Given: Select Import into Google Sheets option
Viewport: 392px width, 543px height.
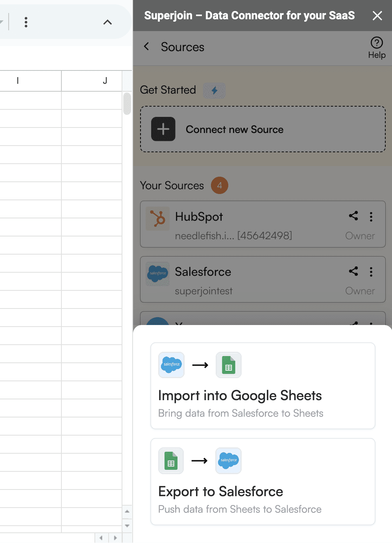Looking at the screenshot, I should [x=263, y=386].
